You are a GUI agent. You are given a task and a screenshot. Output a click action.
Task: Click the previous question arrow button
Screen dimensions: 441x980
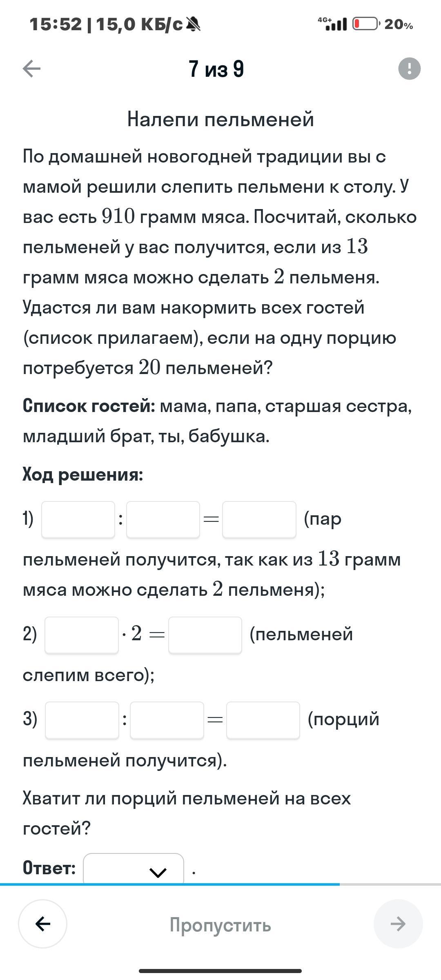(43, 924)
